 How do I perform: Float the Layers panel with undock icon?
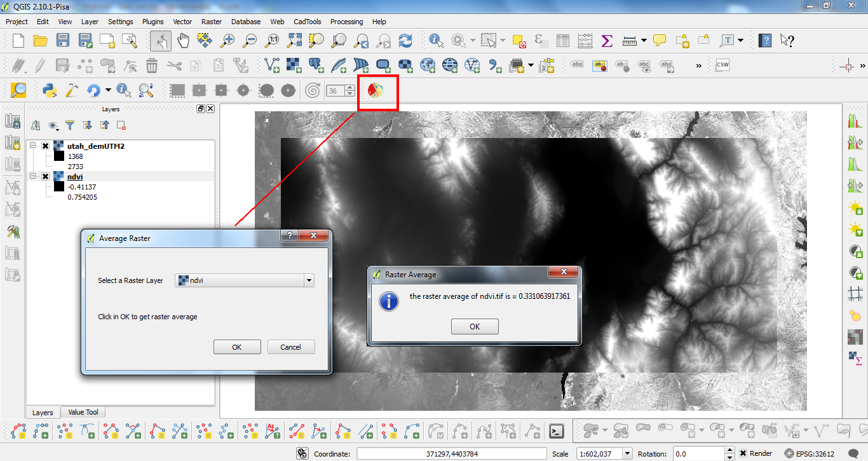click(201, 109)
